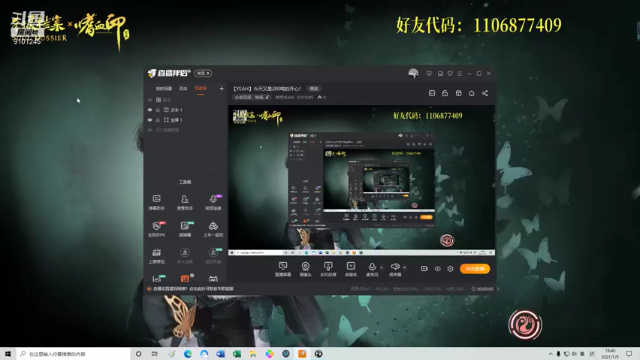Viewport: 640px width, 360px height.
Task: Select the 文本 1 source row
Action: pos(186,110)
